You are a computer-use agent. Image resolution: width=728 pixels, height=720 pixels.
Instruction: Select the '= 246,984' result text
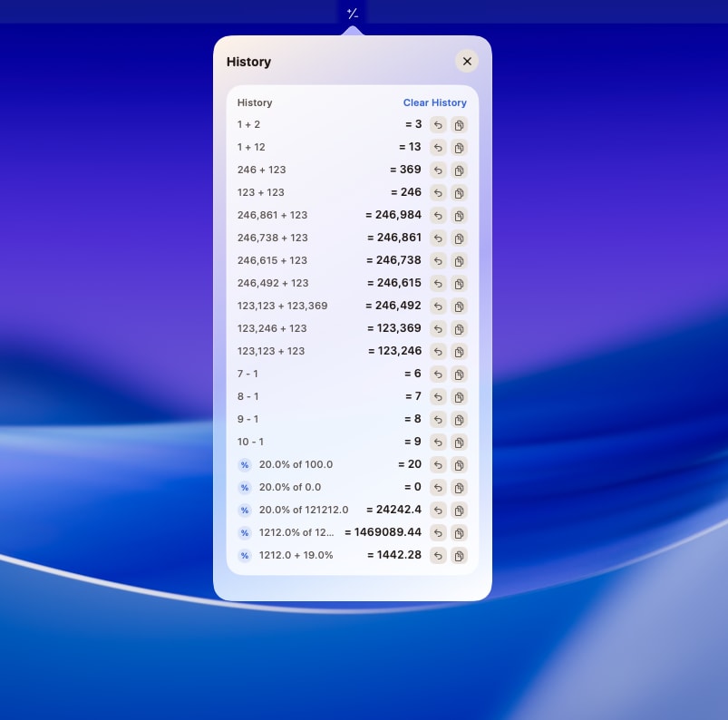point(393,215)
